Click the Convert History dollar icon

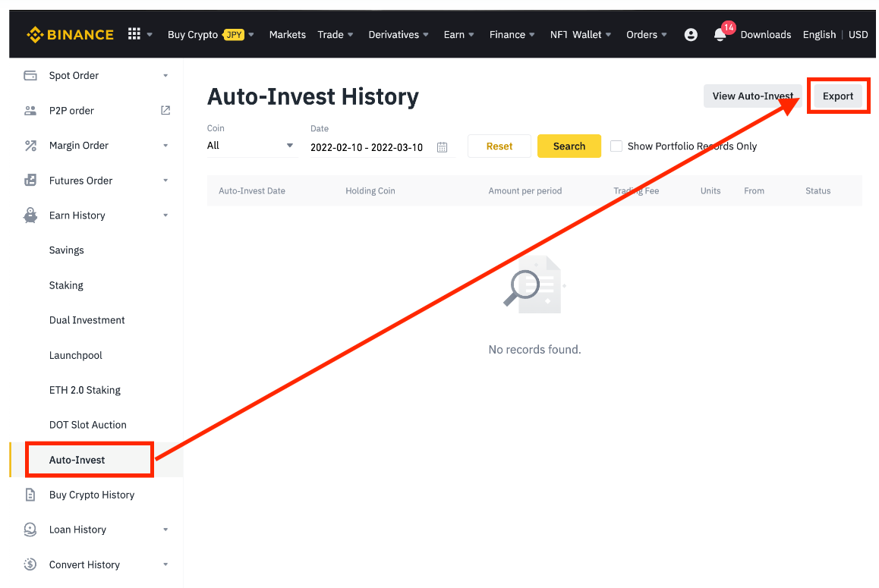coord(30,564)
